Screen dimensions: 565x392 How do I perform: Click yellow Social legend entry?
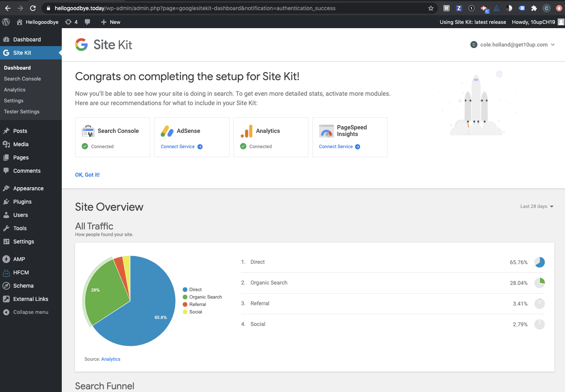pyautogui.click(x=192, y=312)
